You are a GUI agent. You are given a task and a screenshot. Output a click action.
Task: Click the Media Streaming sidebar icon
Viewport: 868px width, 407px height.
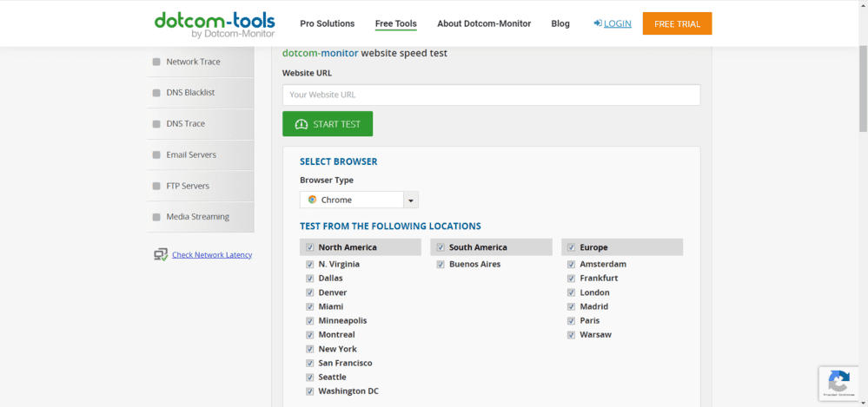pos(156,217)
